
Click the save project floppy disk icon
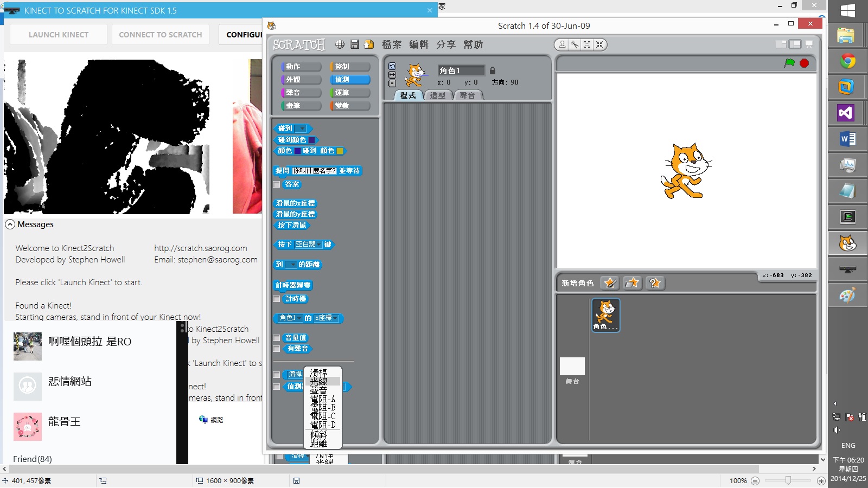click(355, 44)
